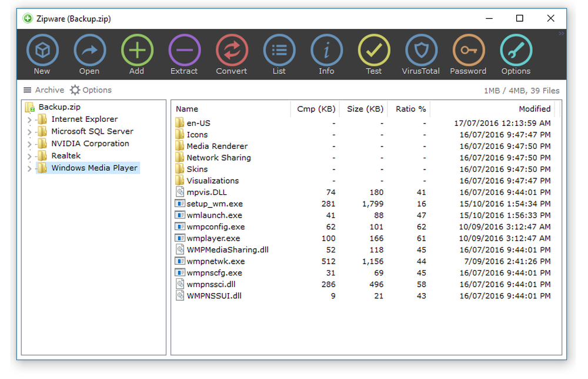This screenshot has width=588, height=379.
Task: Open the gear Options menu
Action: (x=91, y=90)
